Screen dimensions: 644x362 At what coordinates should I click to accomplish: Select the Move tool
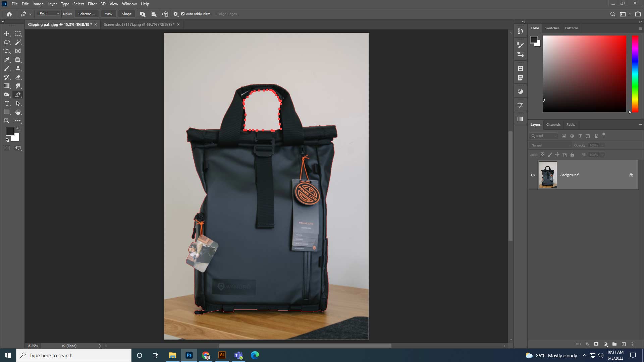(7, 34)
